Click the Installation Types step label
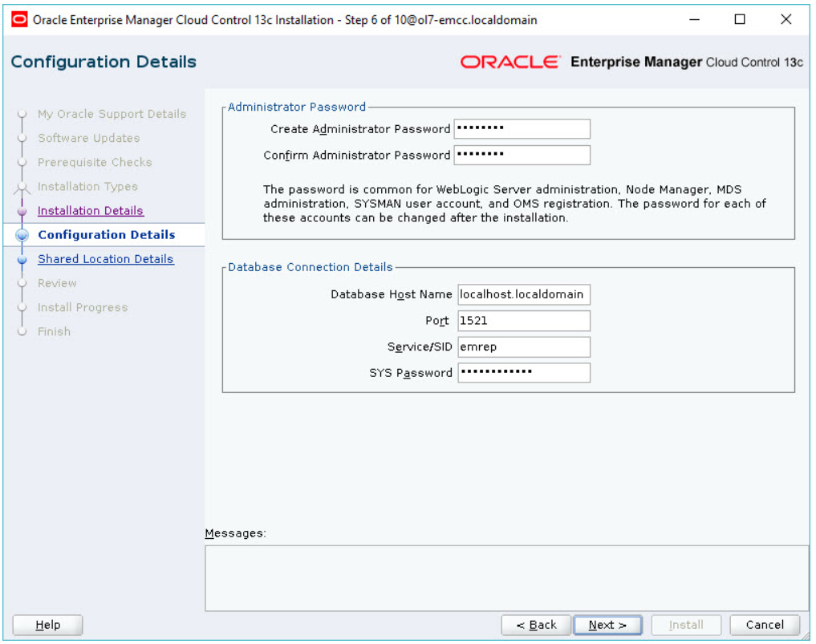 pyautogui.click(x=88, y=186)
